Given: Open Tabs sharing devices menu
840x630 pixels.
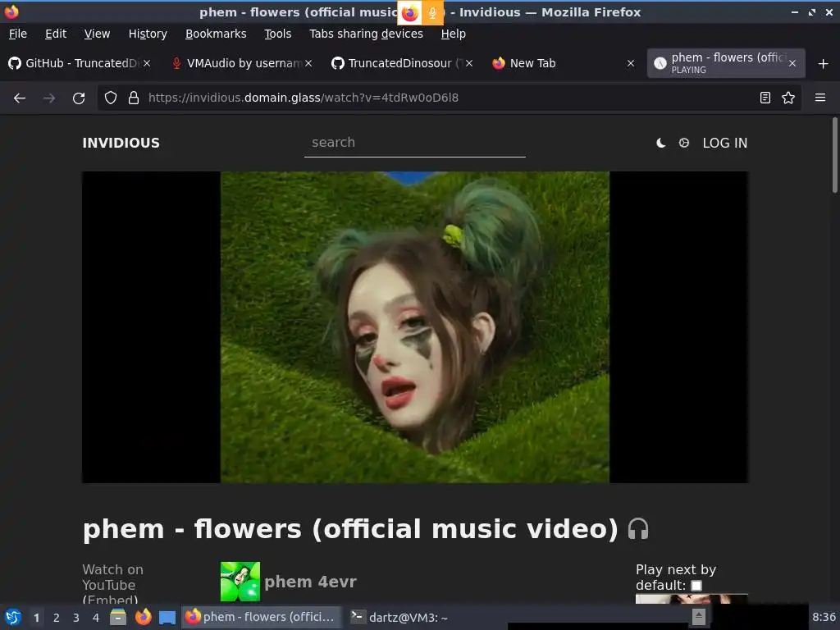Looking at the screenshot, I should 367,34.
